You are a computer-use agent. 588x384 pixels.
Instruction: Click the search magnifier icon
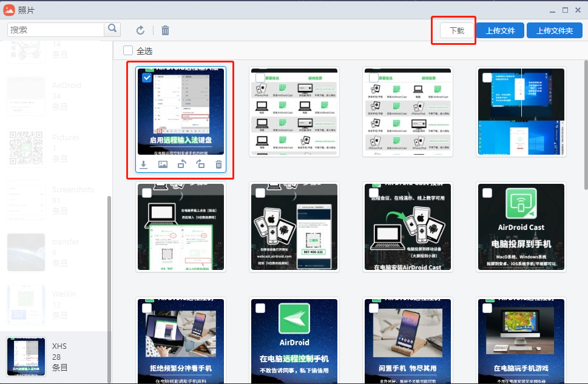click(112, 29)
